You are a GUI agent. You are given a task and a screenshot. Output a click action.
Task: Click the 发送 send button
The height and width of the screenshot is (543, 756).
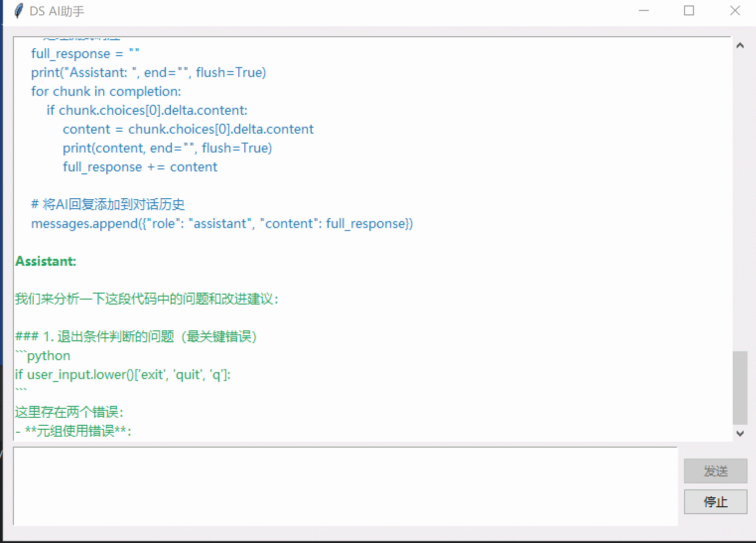tap(715, 471)
